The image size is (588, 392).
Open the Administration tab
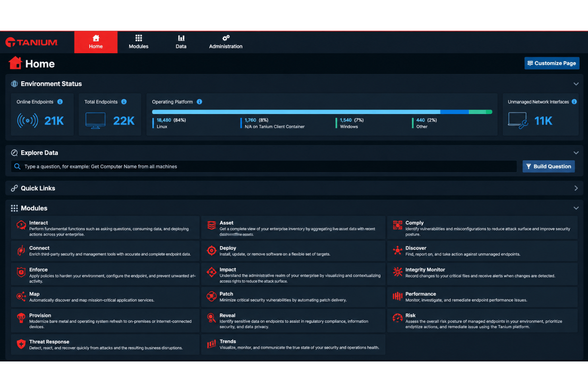(x=226, y=42)
